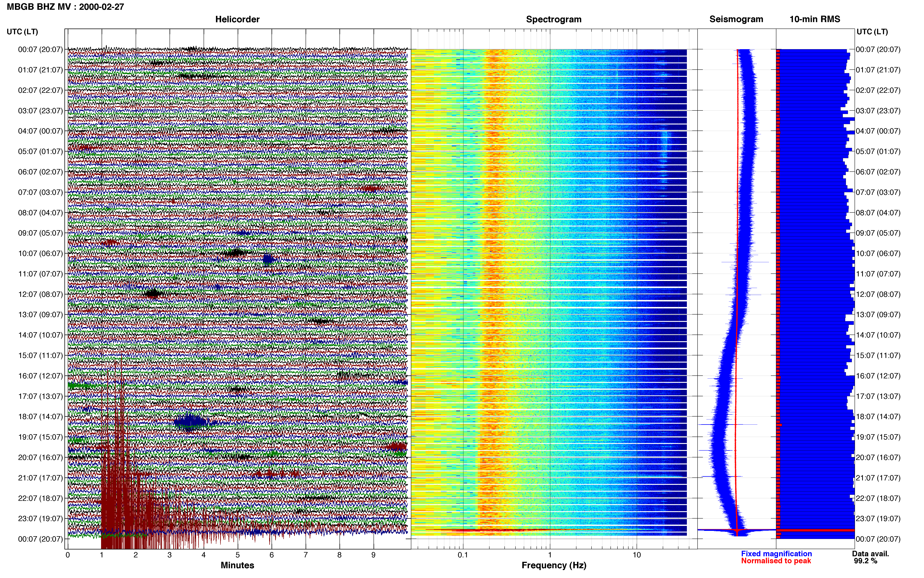Click the "Minutes" axis label

click(237, 565)
